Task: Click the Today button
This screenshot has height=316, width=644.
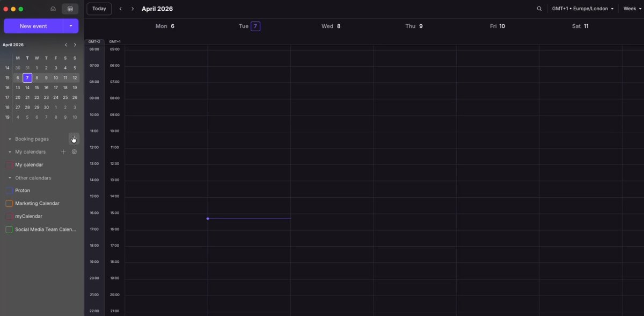Action: [x=99, y=9]
